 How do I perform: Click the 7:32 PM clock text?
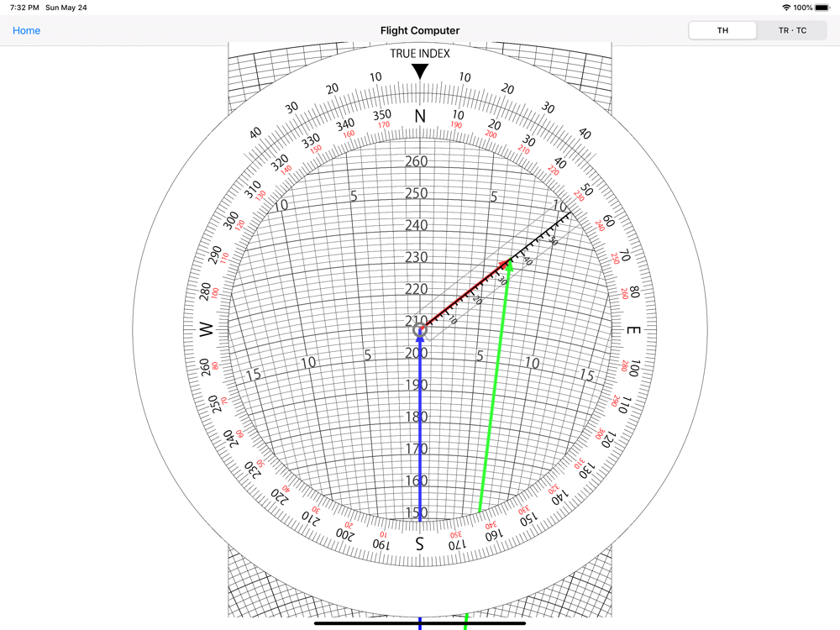pyautogui.click(x=24, y=8)
